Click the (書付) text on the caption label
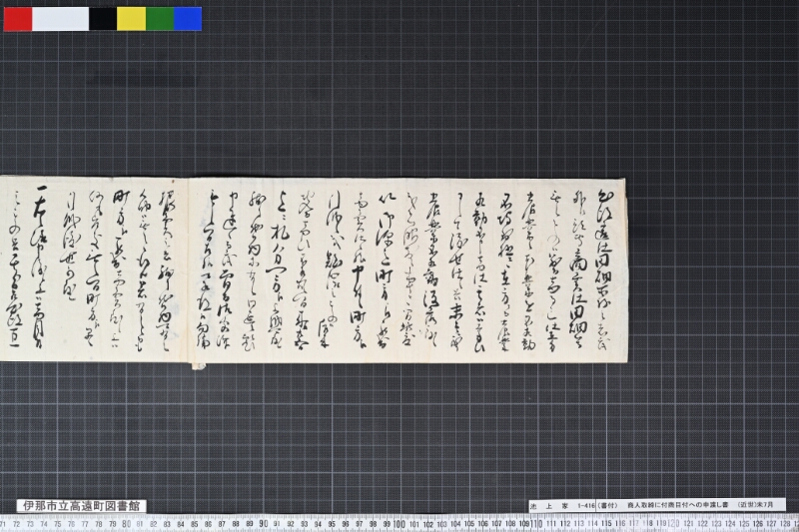The image size is (799, 532). (606, 505)
